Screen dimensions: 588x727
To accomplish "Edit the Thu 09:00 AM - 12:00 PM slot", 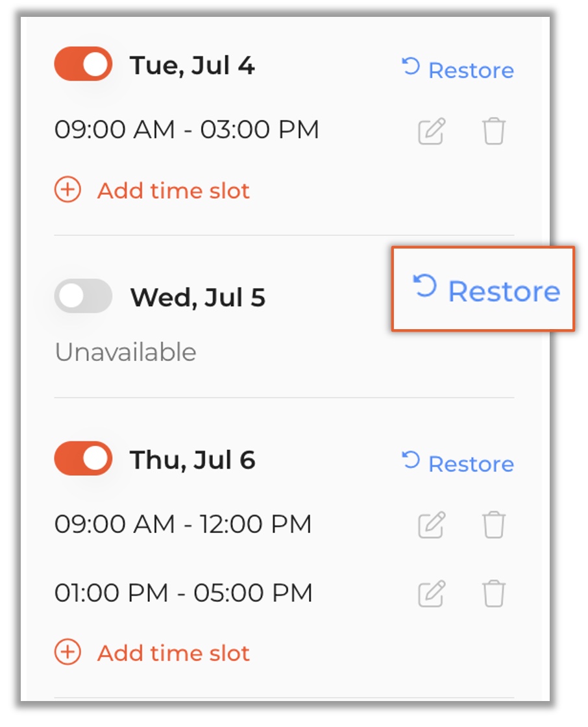I will [432, 525].
